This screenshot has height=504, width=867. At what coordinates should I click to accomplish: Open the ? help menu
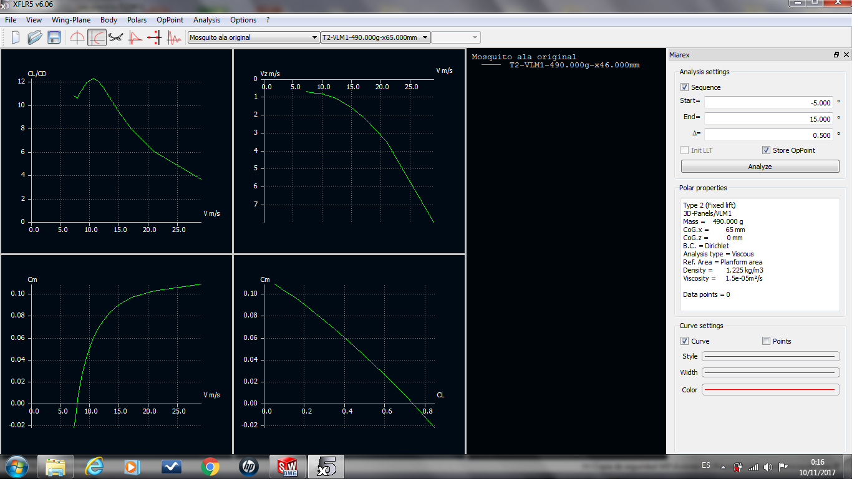pyautogui.click(x=268, y=20)
